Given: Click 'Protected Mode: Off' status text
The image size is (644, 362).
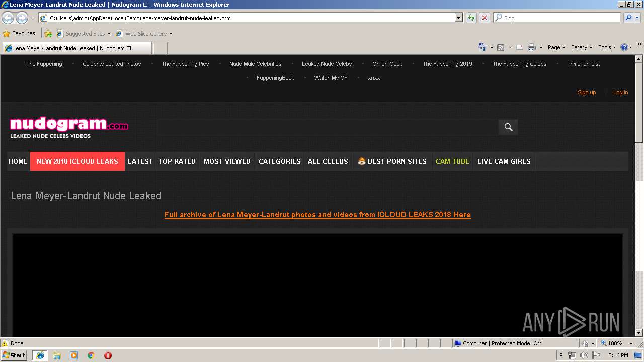Looking at the screenshot, I should (517, 343).
